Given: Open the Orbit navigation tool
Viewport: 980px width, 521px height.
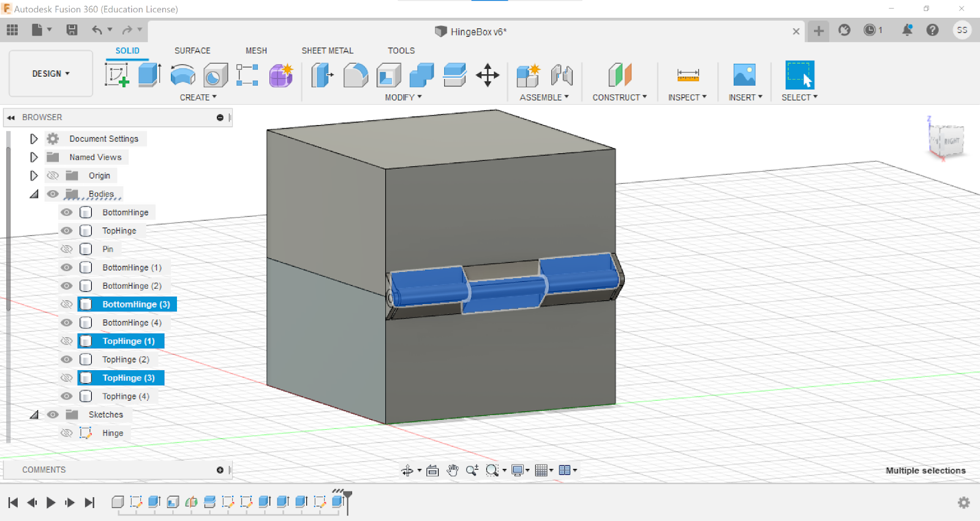Looking at the screenshot, I should (x=407, y=471).
